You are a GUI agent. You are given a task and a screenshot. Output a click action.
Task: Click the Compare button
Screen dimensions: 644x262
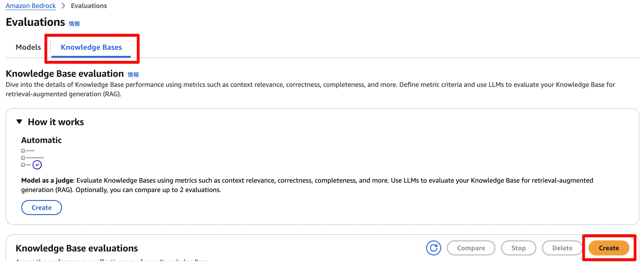(x=471, y=248)
